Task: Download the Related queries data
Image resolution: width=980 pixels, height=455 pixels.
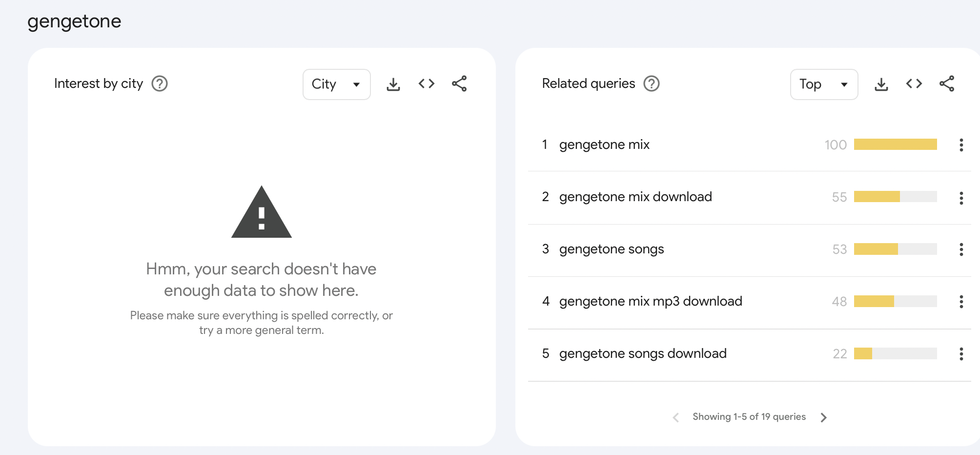Action: (x=881, y=84)
